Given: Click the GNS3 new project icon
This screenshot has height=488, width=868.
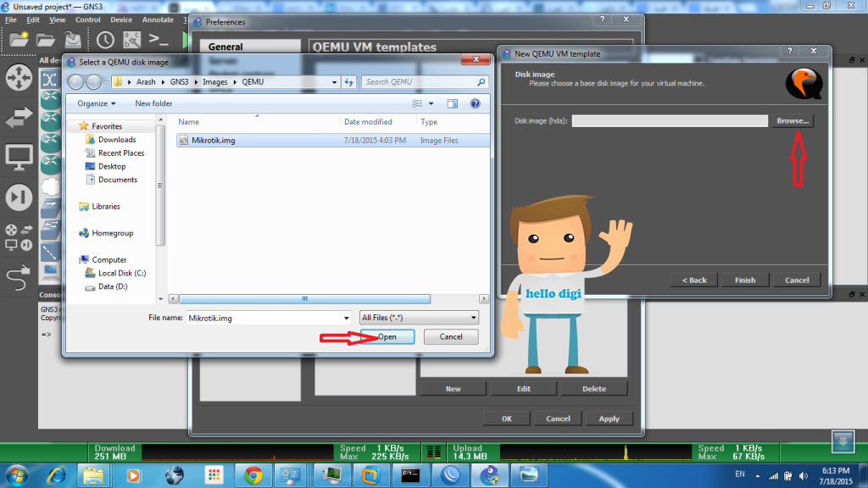Looking at the screenshot, I should (x=19, y=40).
